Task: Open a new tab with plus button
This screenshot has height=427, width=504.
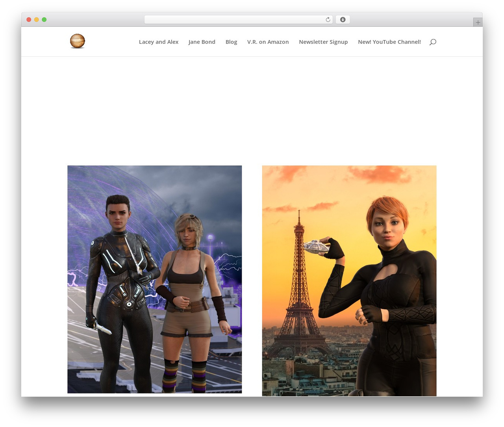Action: 478,22
